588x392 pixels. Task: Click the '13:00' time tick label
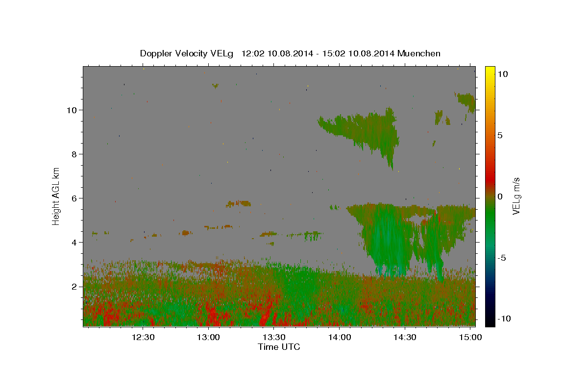pyautogui.click(x=209, y=337)
